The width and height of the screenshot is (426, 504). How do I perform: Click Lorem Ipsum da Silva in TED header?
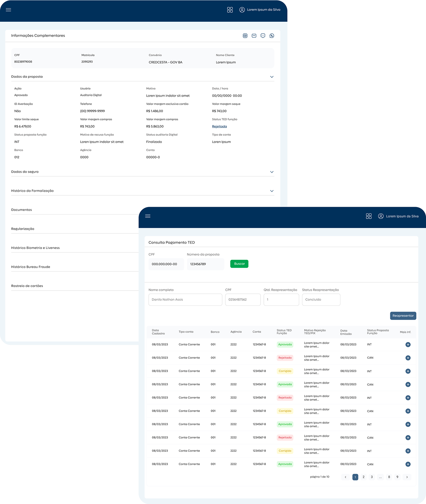click(x=402, y=216)
